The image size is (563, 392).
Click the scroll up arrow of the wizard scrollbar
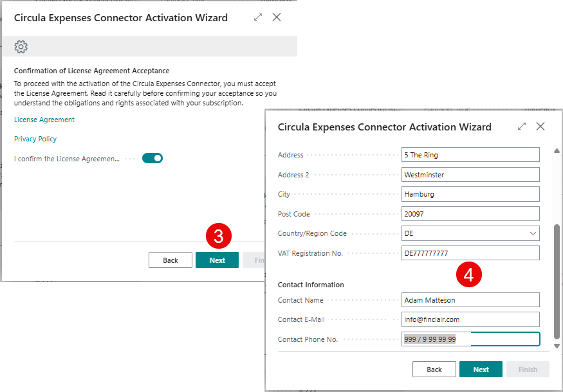[557, 150]
